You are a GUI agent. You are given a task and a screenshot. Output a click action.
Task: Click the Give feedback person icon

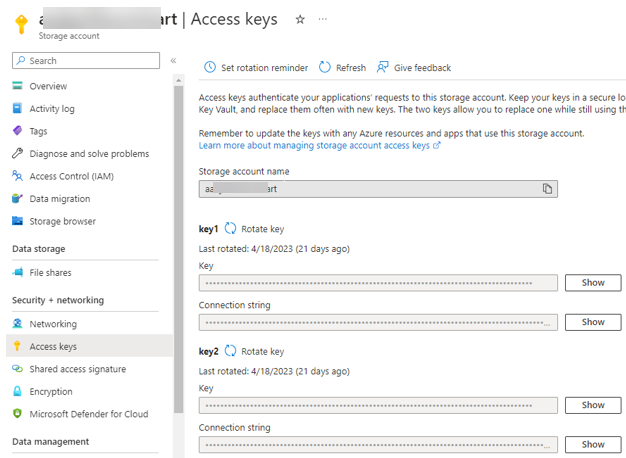(x=382, y=67)
